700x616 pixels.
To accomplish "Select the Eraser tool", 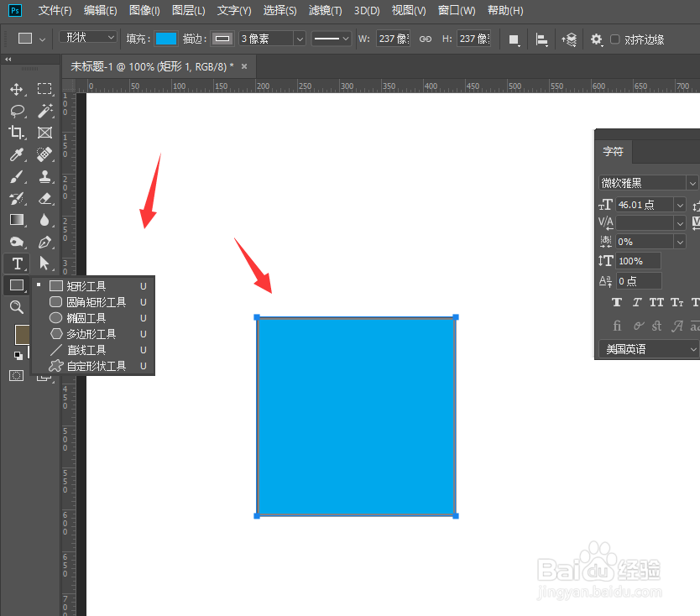I will tap(44, 198).
